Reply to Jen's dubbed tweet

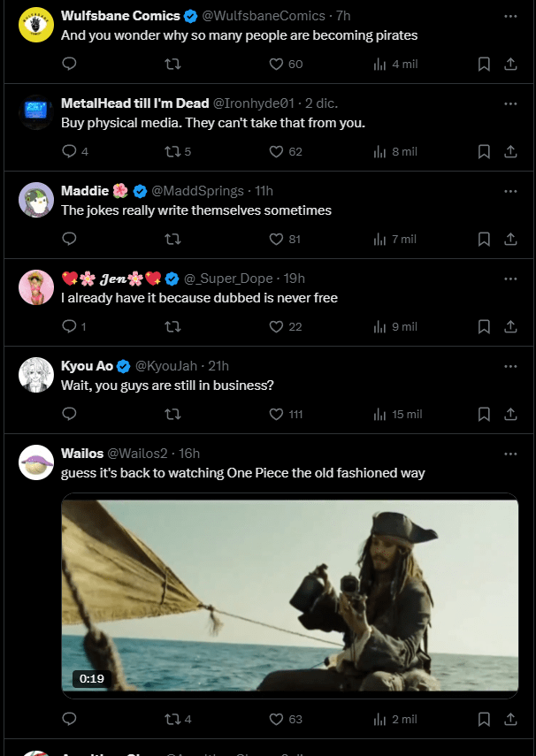tap(69, 326)
